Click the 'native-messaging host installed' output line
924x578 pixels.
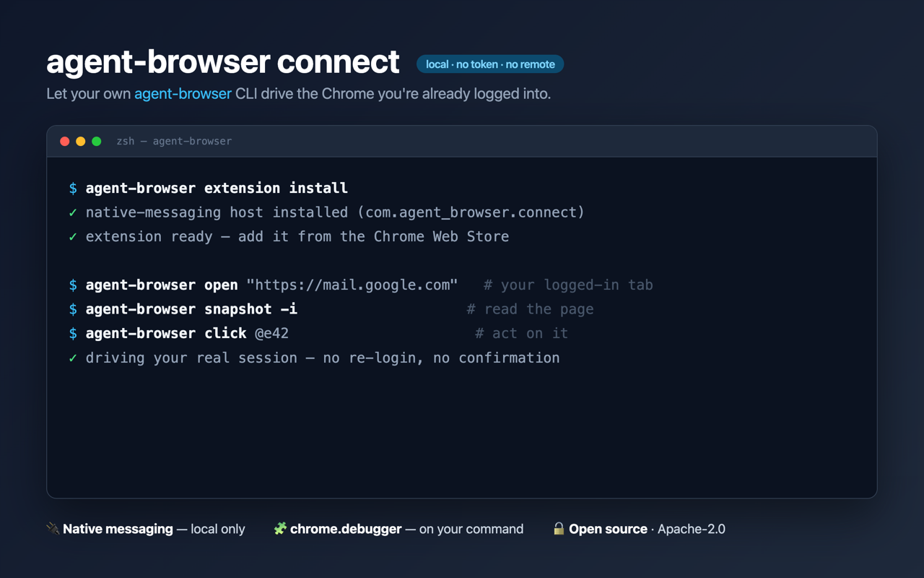tap(335, 212)
